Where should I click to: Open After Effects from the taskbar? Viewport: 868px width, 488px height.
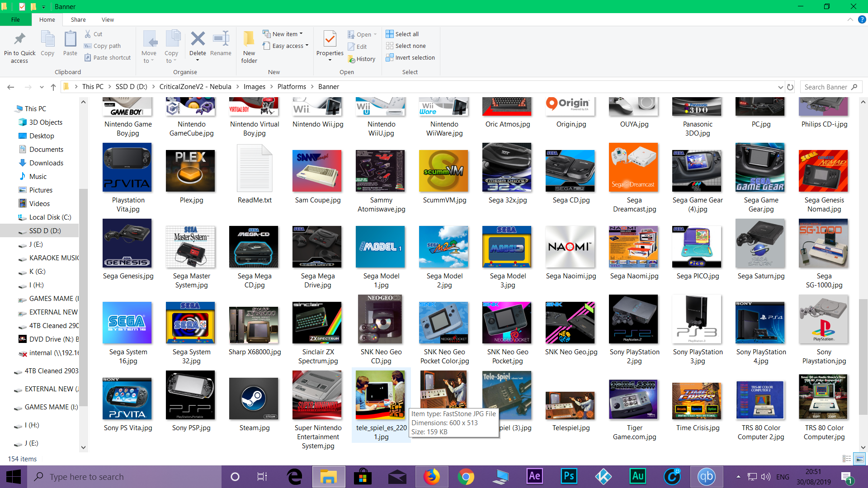pos(535,477)
